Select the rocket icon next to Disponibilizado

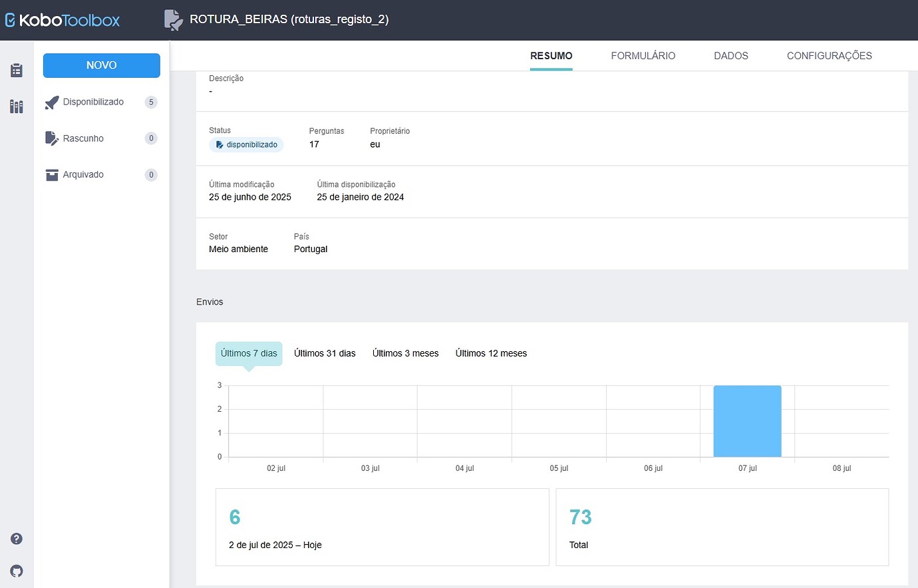click(x=51, y=102)
